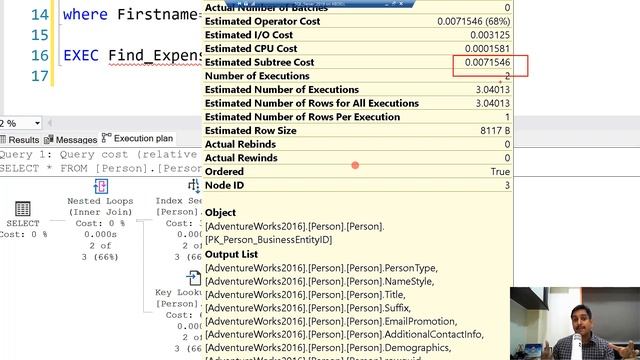Select the Nested Loops operator icon
Screen dimensions: 640x360
click(101, 186)
